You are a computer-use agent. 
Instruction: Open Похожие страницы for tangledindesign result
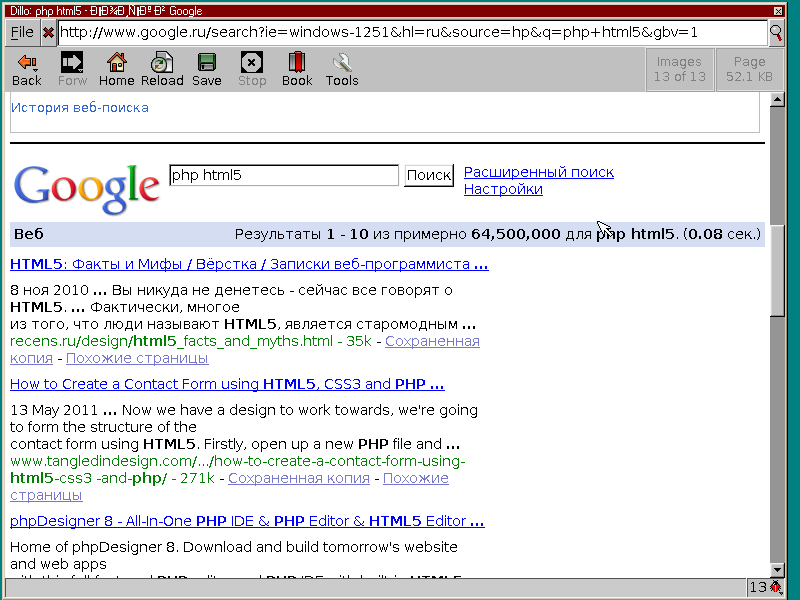[x=415, y=479]
